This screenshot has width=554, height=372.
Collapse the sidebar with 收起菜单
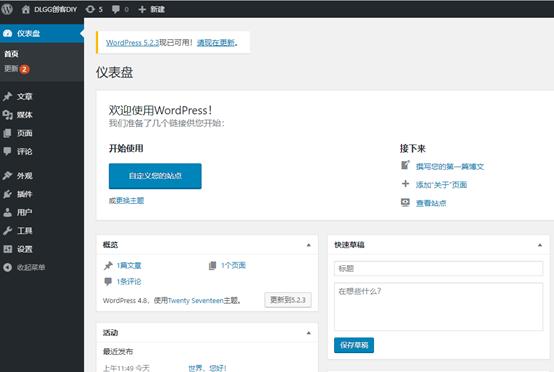(x=24, y=267)
